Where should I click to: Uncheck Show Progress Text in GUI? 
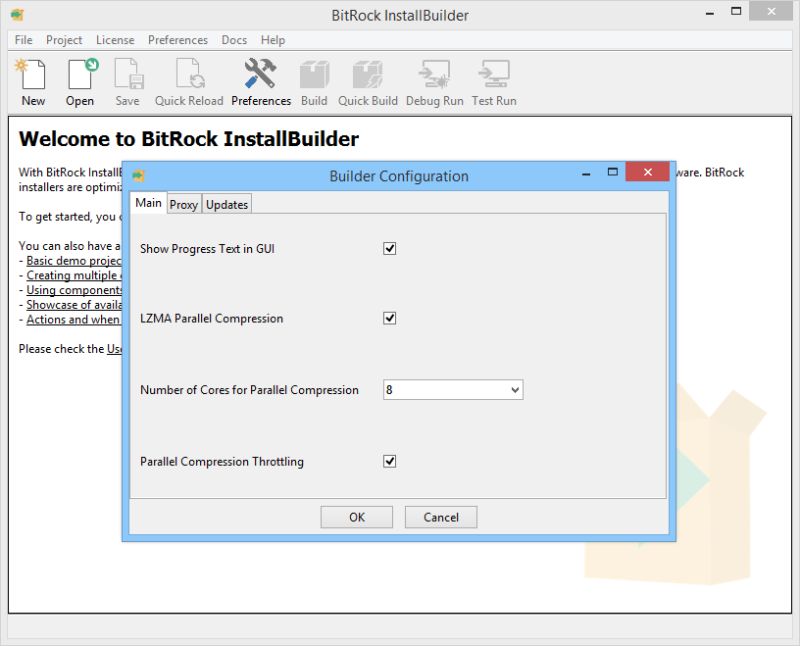389,249
